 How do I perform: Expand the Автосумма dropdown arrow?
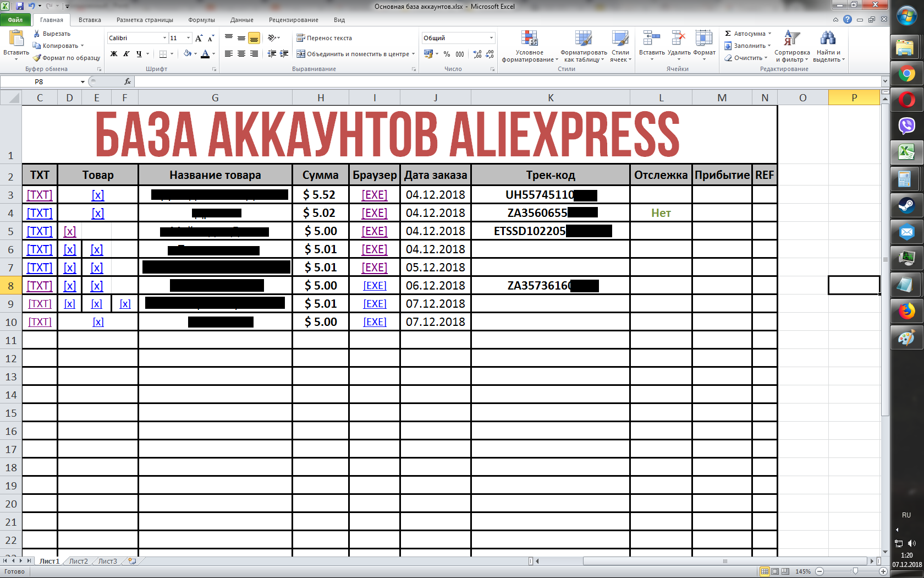click(x=770, y=34)
